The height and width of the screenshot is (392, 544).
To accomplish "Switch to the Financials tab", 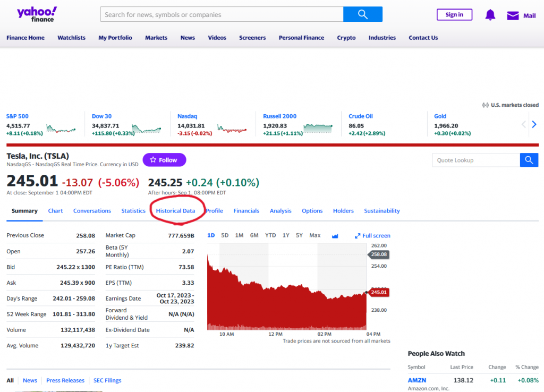I will 246,210.
